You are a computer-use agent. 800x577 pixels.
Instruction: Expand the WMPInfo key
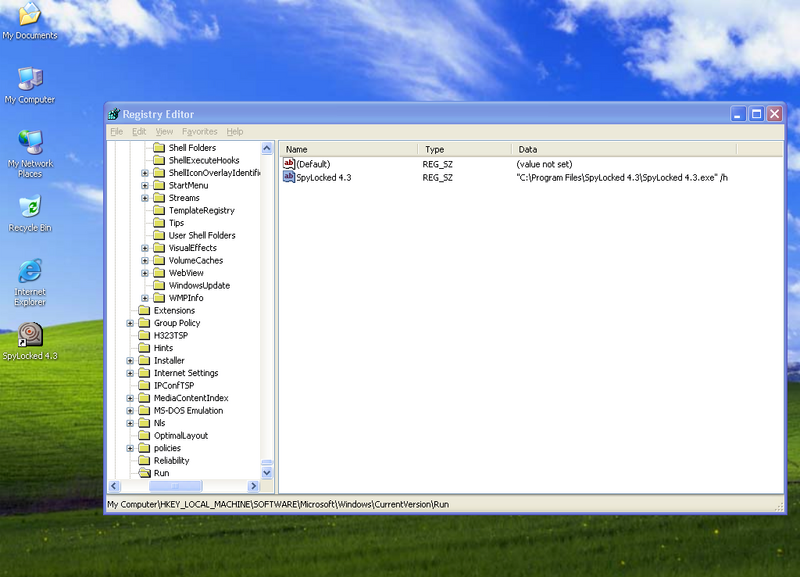click(x=145, y=298)
